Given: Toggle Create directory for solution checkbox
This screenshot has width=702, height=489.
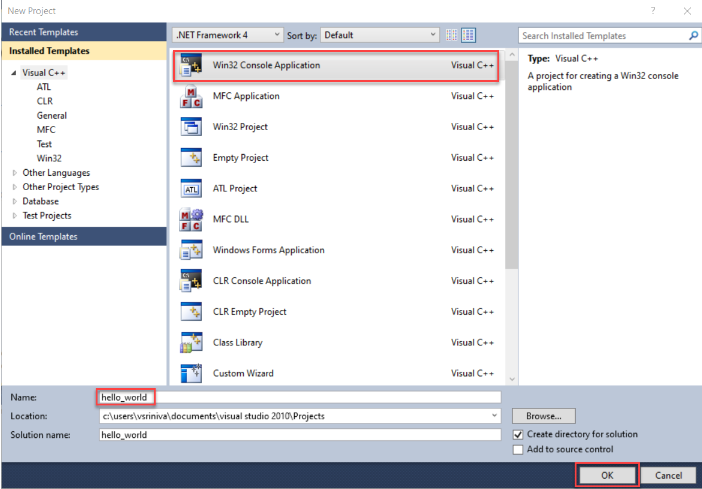Looking at the screenshot, I should pyautogui.click(x=518, y=434).
